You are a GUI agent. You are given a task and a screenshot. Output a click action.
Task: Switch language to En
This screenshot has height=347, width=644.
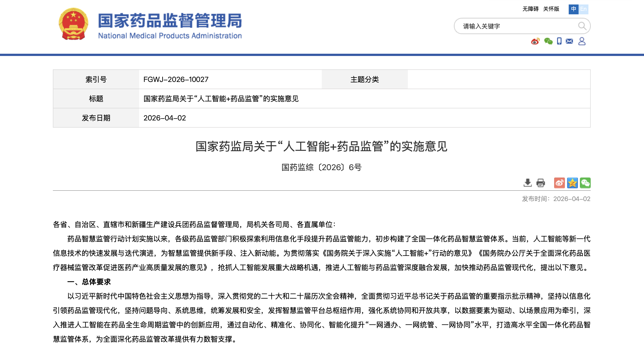(x=583, y=9)
